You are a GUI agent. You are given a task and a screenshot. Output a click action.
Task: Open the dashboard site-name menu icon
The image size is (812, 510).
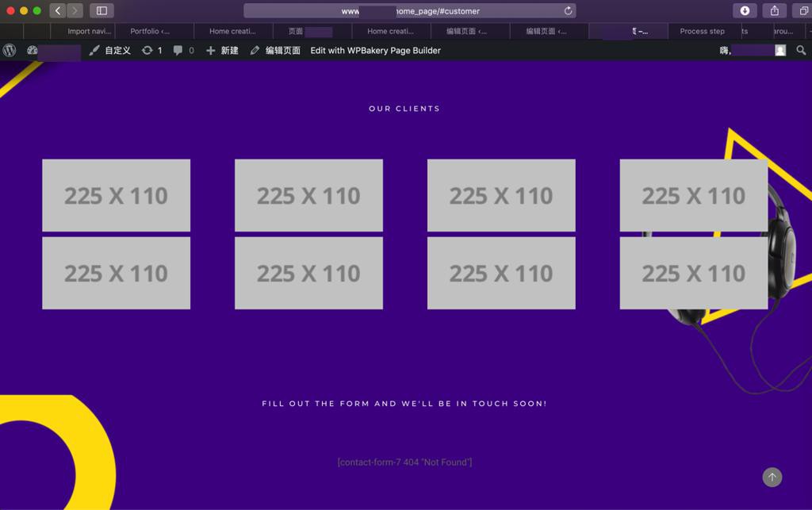coord(32,50)
